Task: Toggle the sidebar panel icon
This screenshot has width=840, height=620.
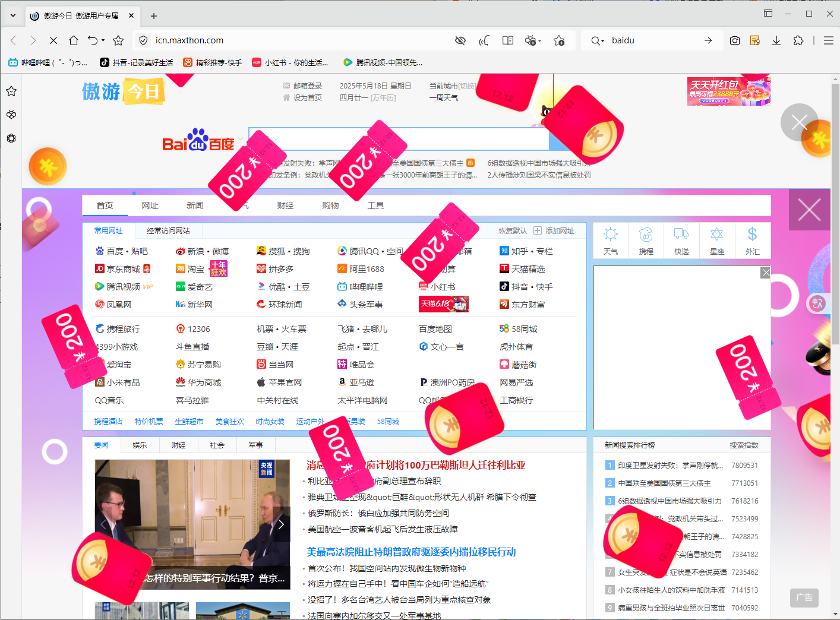Action: coord(768,13)
